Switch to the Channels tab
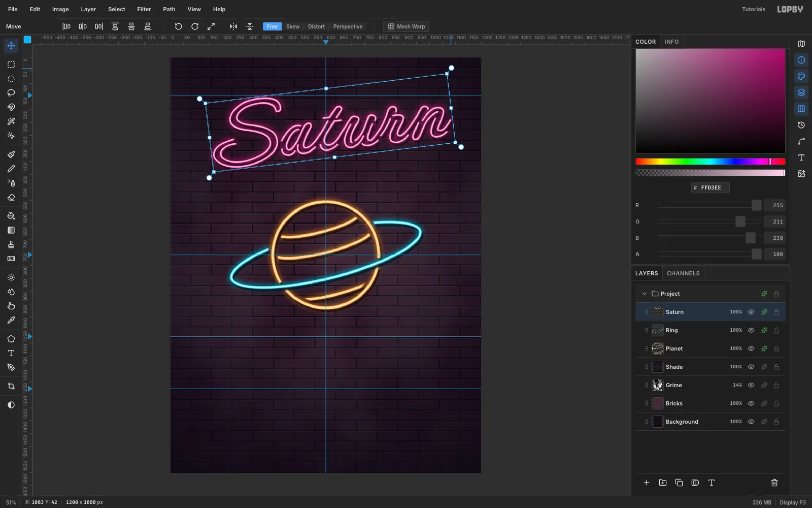 point(683,273)
